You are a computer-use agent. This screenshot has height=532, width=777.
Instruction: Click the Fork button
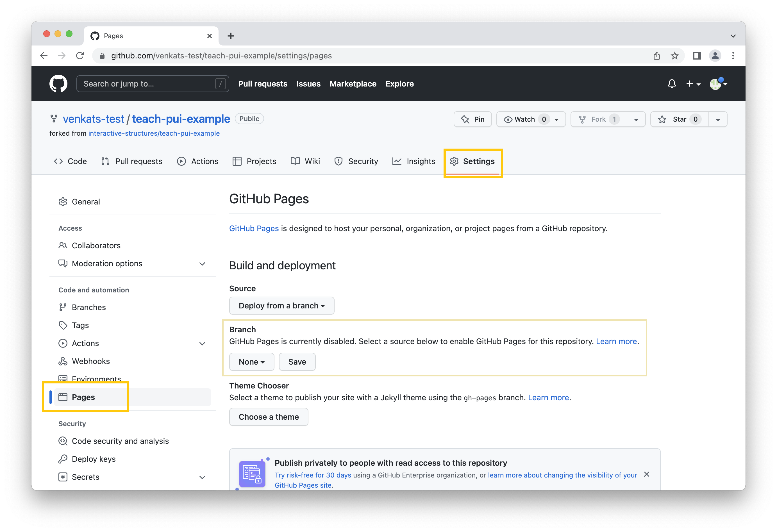click(598, 119)
